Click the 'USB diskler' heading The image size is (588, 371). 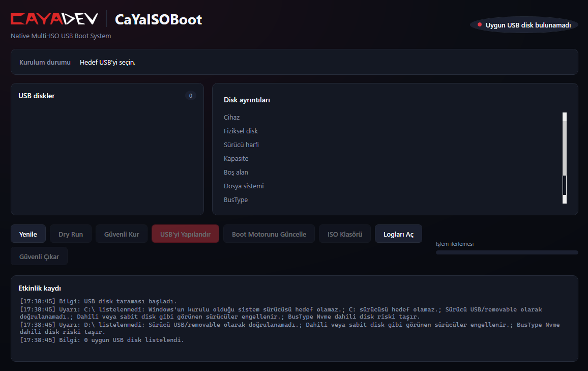[x=37, y=96]
